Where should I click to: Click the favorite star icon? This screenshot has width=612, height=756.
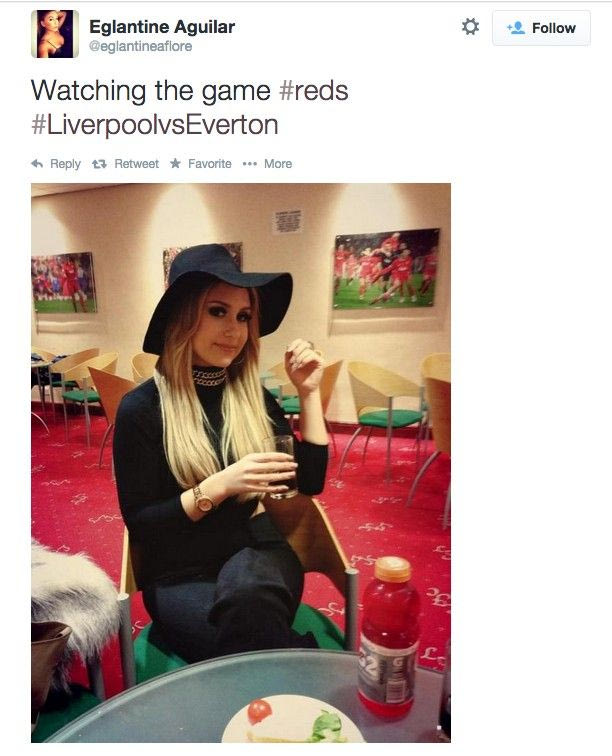176,163
